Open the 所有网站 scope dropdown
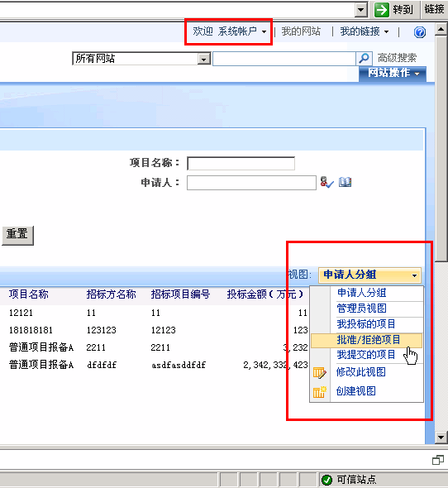The height and width of the screenshot is (488, 448). [204, 59]
